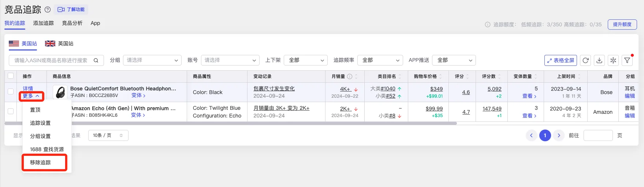Viewport: 644px width, 187px height.
Task: Collapse the 更多 menu in the Bose row
Action: click(x=31, y=96)
